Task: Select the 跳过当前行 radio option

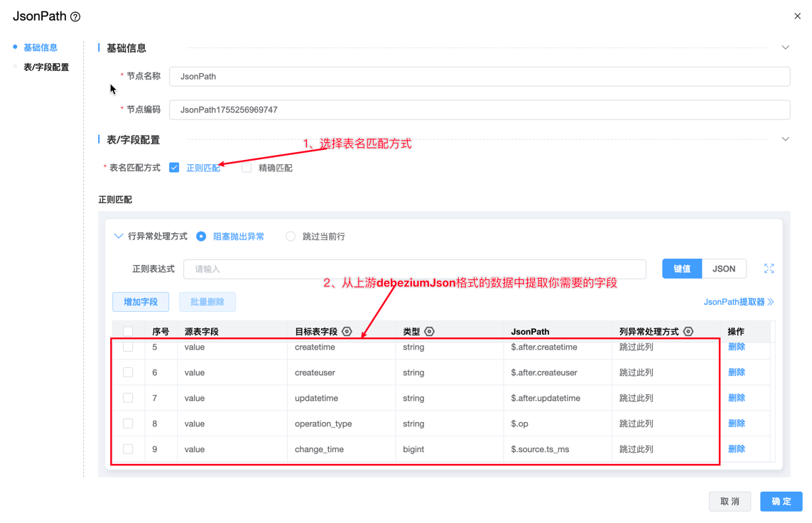Action: click(x=291, y=237)
